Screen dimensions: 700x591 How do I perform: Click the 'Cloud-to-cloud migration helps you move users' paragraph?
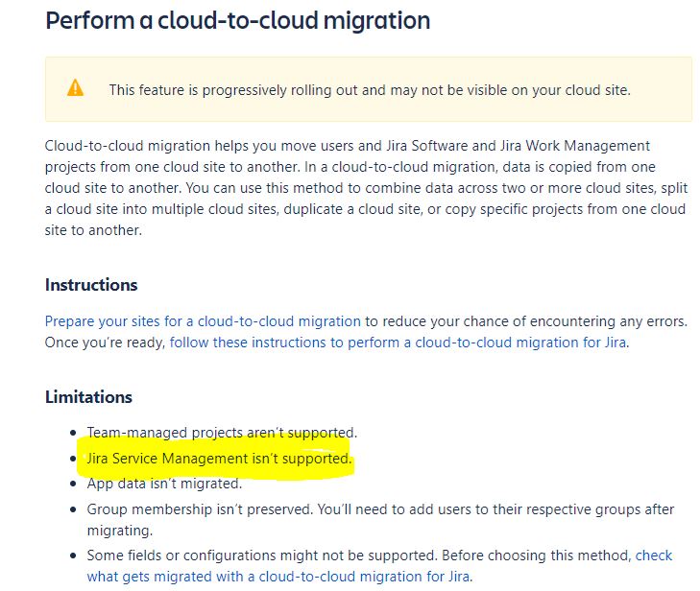tap(366, 188)
